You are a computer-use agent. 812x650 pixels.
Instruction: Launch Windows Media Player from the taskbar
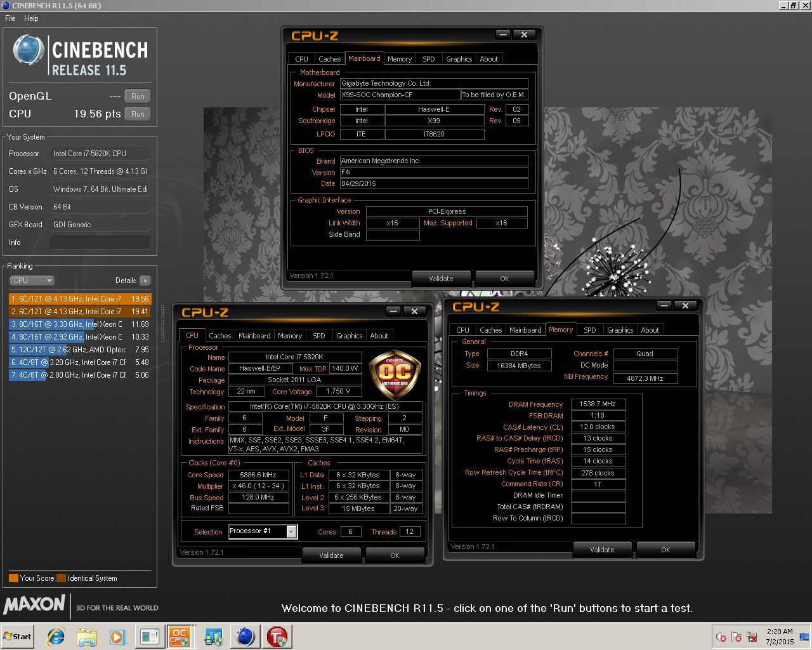[x=117, y=636]
